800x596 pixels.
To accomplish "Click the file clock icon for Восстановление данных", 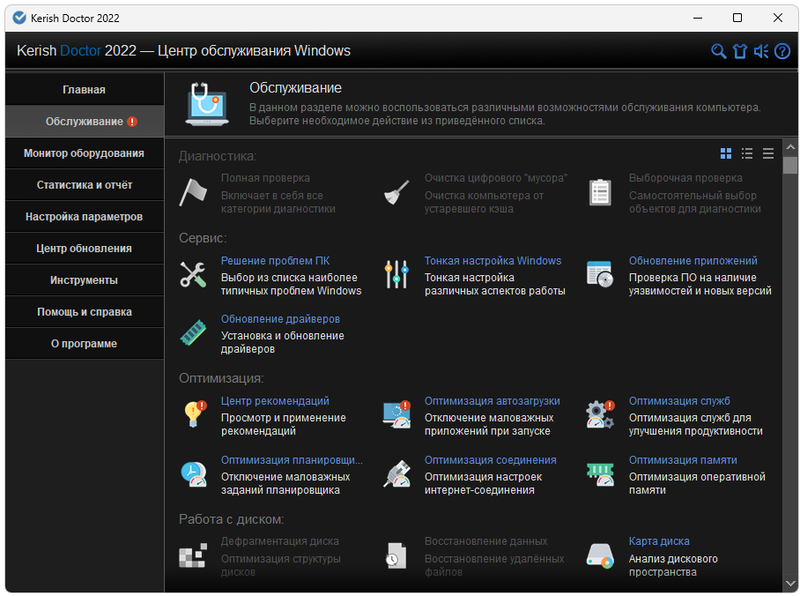I will coord(396,555).
